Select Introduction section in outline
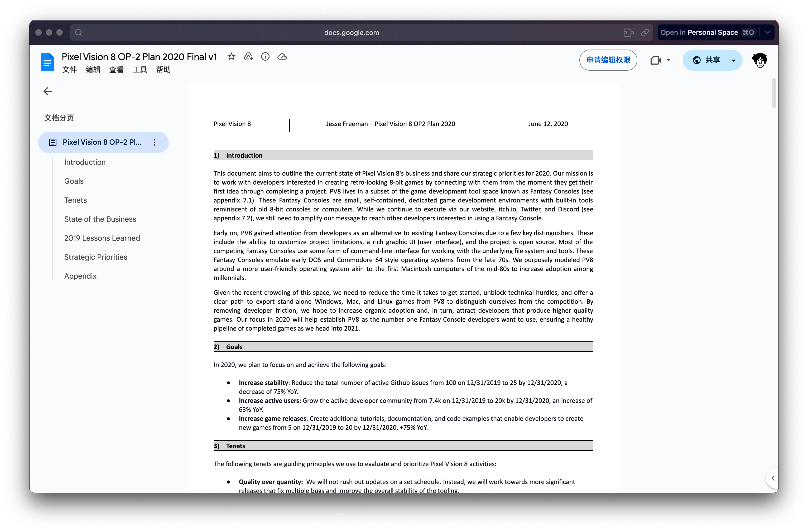 [85, 162]
